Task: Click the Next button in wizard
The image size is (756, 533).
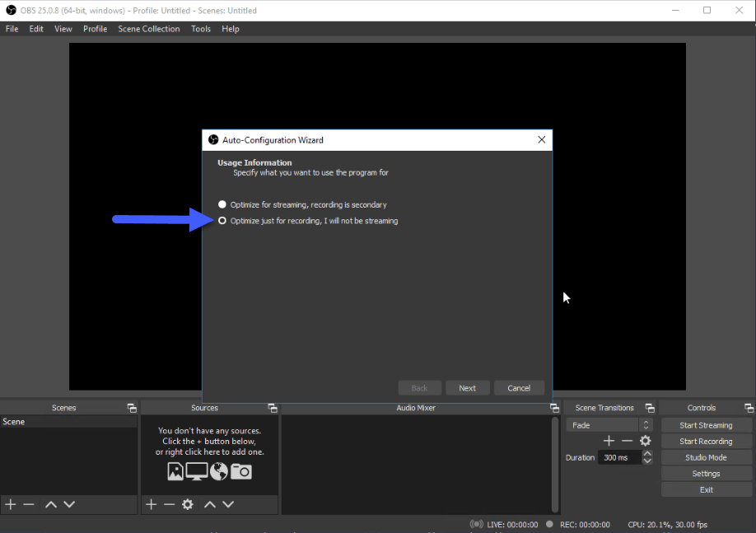Action: (467, 388)
